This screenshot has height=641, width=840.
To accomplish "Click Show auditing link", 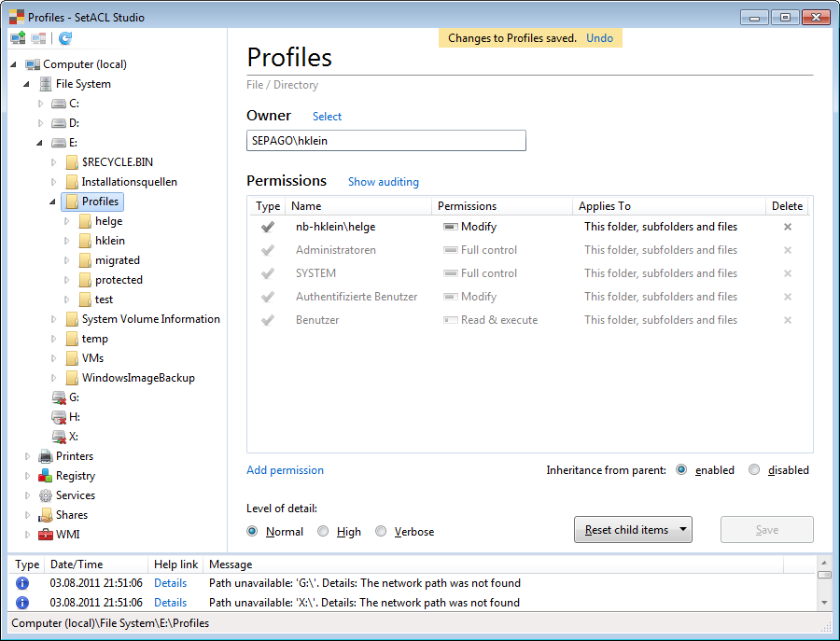I will 384,182.
